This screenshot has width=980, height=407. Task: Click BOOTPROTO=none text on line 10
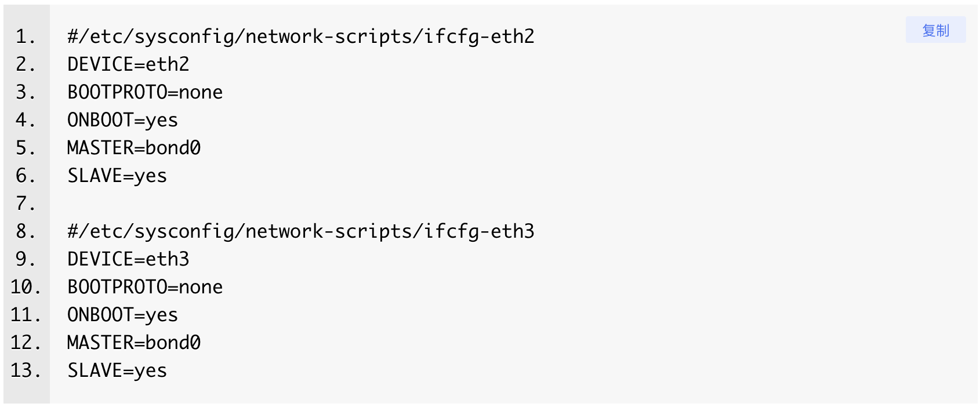pos(145,287)
